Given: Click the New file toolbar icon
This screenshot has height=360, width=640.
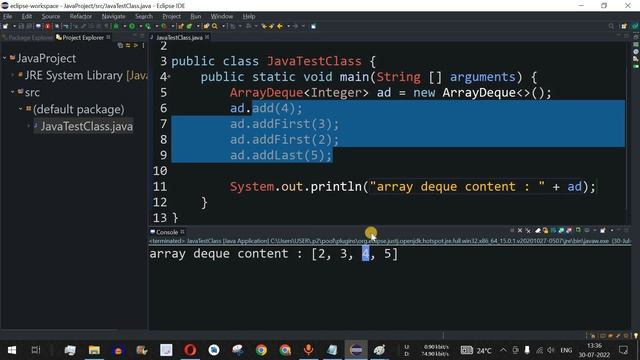Looking at the screenshot, I should click(5, 26).
